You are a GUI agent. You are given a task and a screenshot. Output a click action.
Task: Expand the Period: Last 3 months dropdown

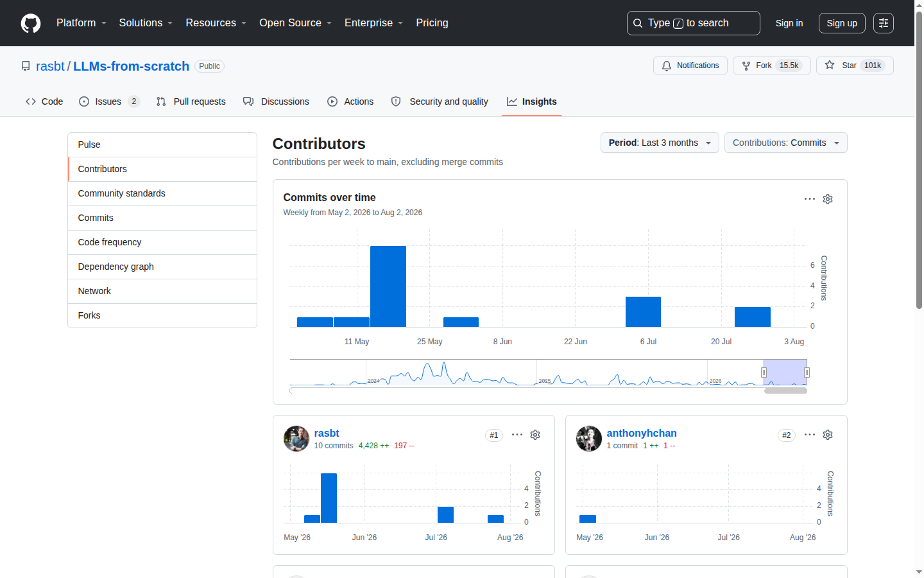click(660, 143)
